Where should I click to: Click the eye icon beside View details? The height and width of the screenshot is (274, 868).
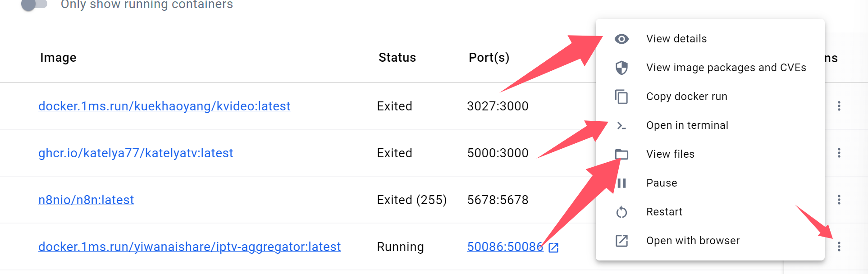coord(621,39)
